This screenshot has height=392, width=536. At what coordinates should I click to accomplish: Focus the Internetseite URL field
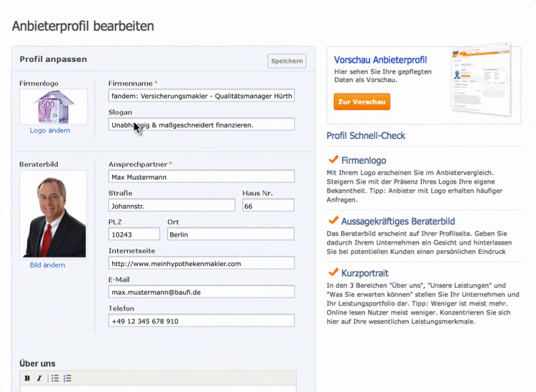201,263
